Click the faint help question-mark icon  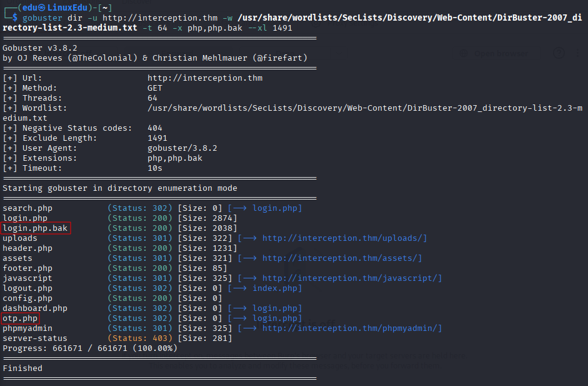tap(559, 53)
